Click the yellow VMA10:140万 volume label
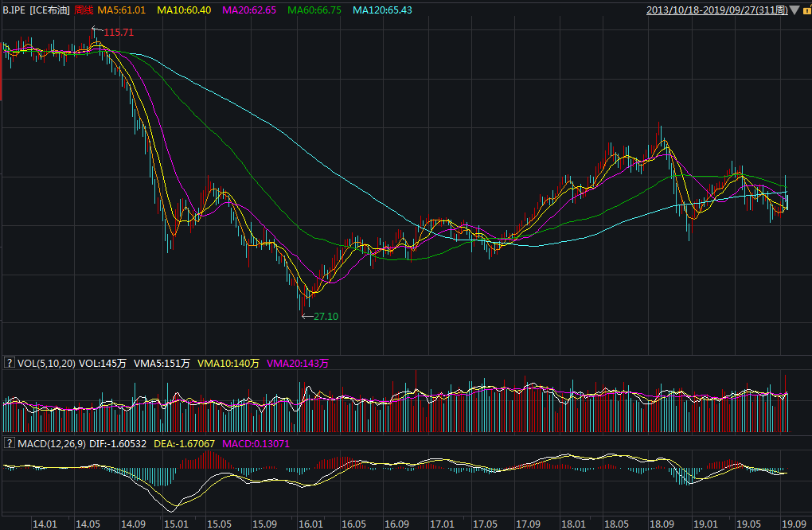The width and height of the screenshot is (812, 530). 228,363
